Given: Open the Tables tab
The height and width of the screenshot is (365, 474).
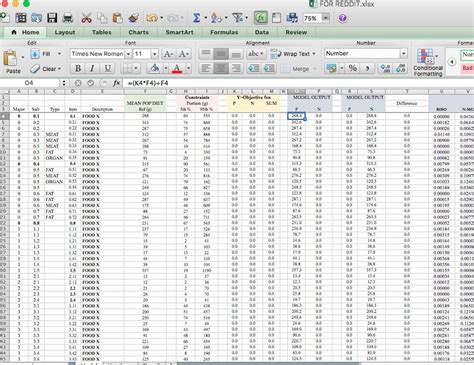Looking at the screenshot, I should (102, 32).
